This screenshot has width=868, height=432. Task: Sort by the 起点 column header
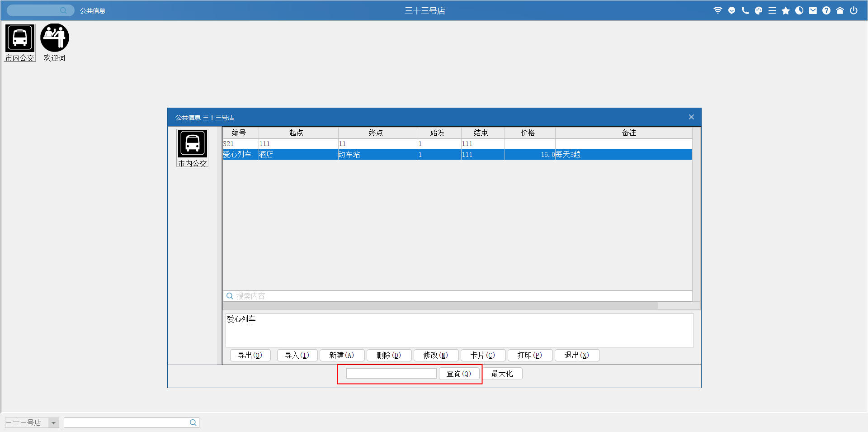tap(298, 133)
